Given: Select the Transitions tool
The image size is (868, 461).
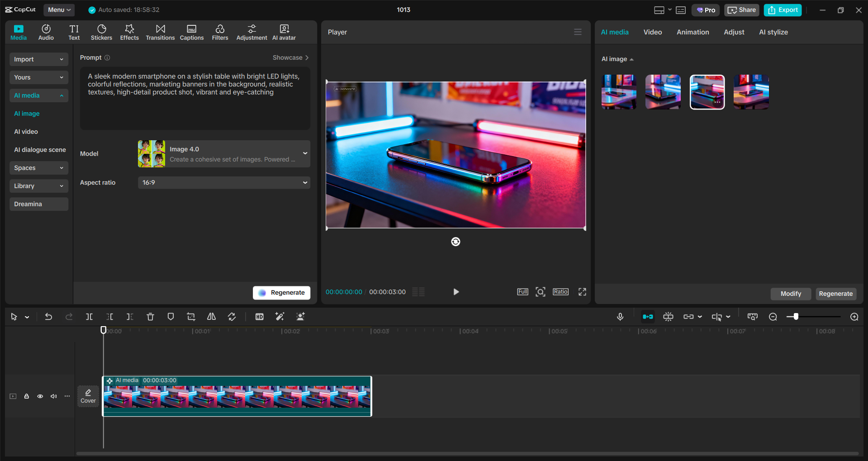Looking at the screenshot, I should pyautogui.click(x=160, y=32).
